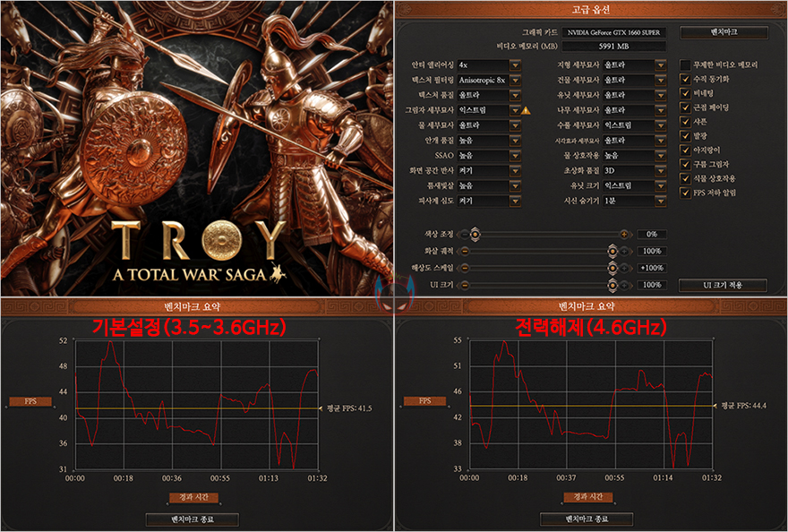The width and height of the screenshot is (788, 532).
Task: Click the FPS legend tag on the 44.4 graph
Action: pyautogui.click(x=424, y=400)
